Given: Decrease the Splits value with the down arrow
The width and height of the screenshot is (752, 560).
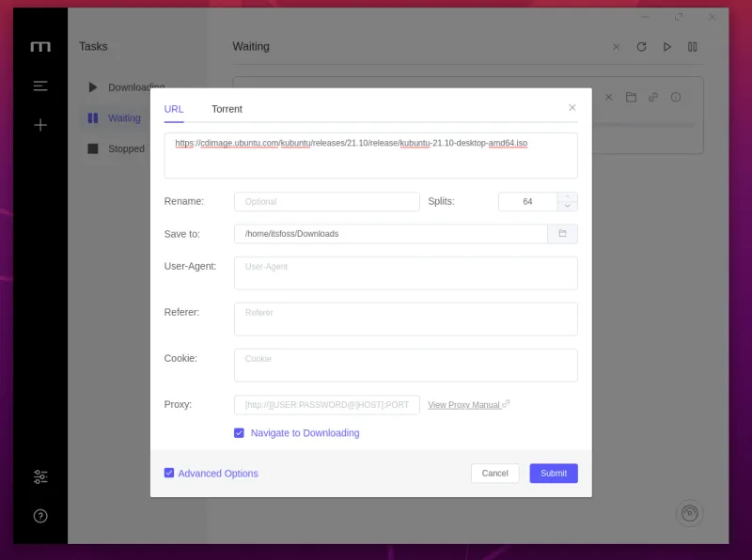Looking at the screenshot, I should [x=567, y=207].
